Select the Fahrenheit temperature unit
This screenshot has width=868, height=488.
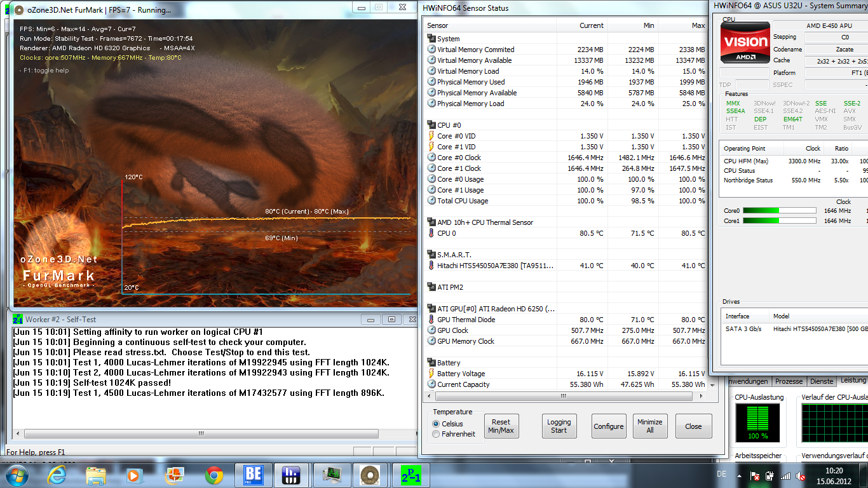tap(436, 434)
